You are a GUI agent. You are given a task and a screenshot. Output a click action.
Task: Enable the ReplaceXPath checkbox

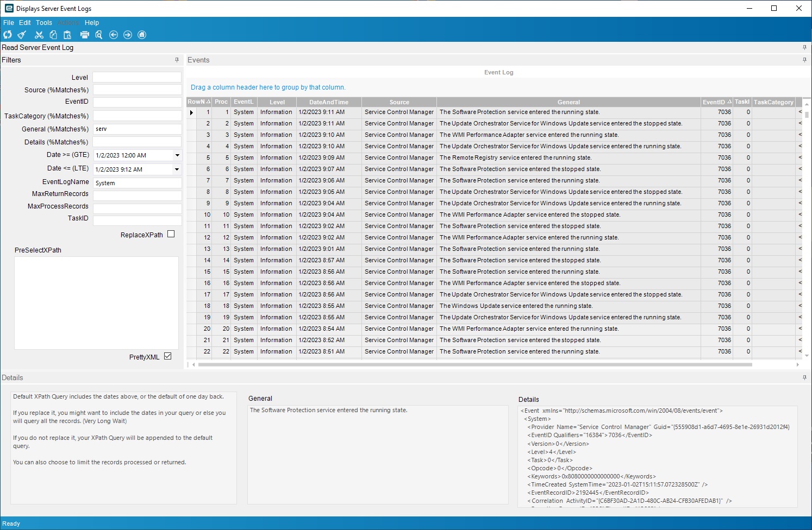pos(171,234)
